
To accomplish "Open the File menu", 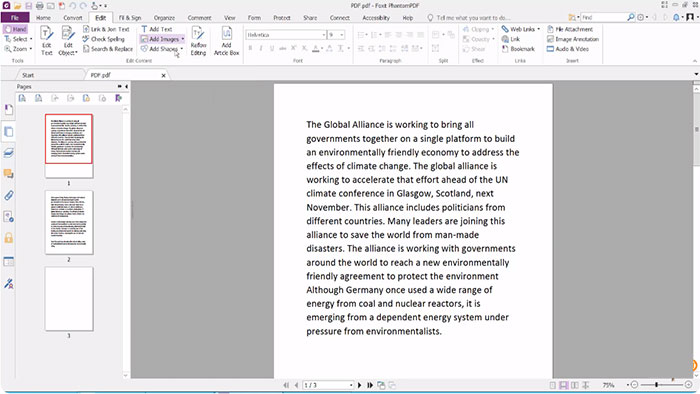I will click(x=15, y=17).
